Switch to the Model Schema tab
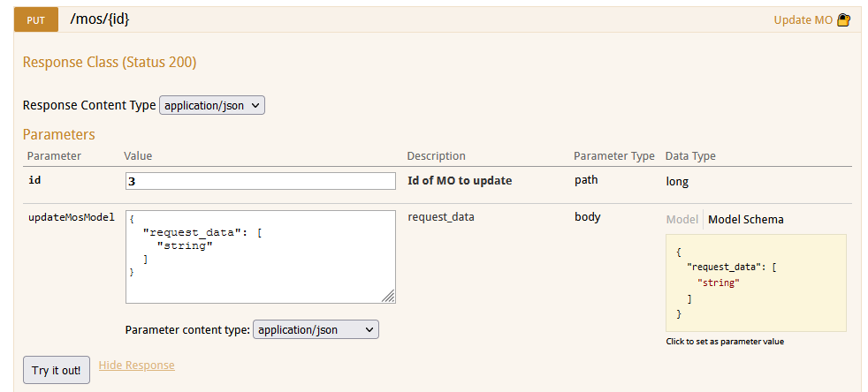 point(746,220)
